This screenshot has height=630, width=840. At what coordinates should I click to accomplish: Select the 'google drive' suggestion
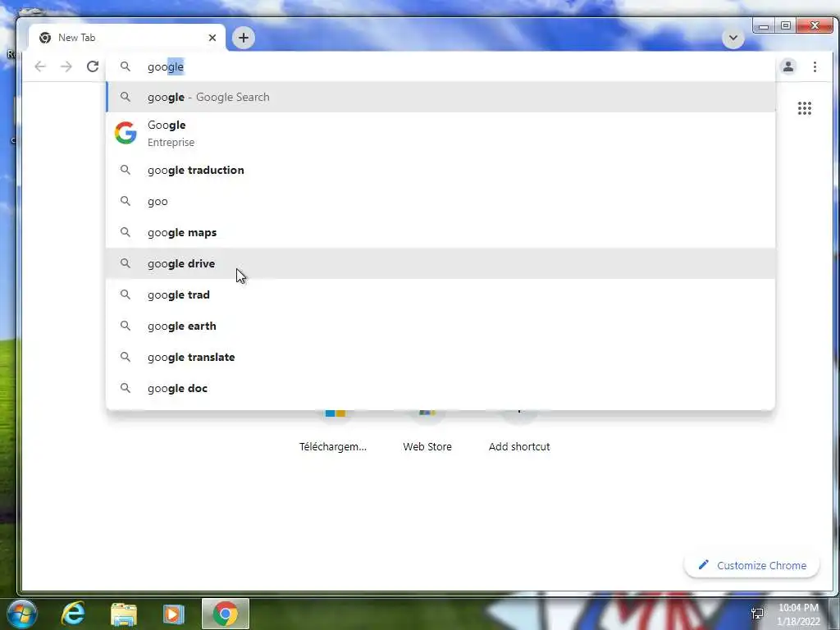point(441,263)
